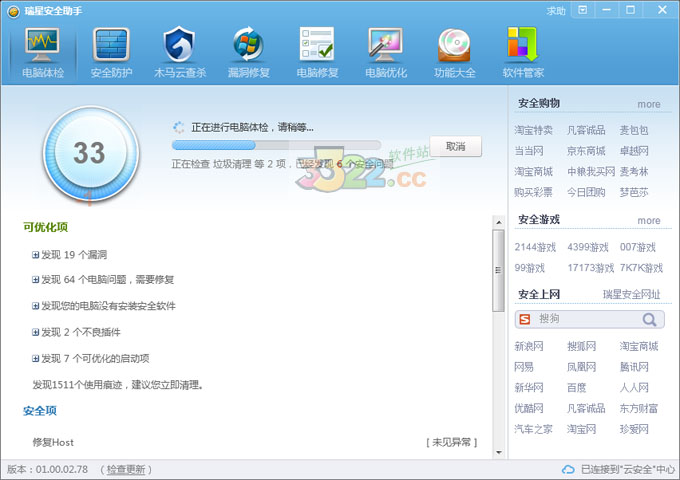Expand 没有安装安全软件 item
680x480 pixels.
coord(36,306)
